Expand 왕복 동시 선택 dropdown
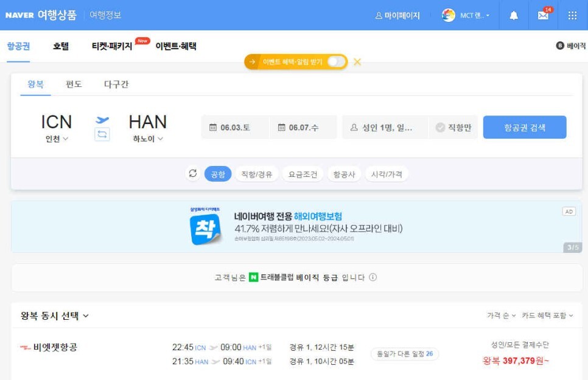This screenshot has height=380, width=588. pyautogui.click(x=55, y=316)
